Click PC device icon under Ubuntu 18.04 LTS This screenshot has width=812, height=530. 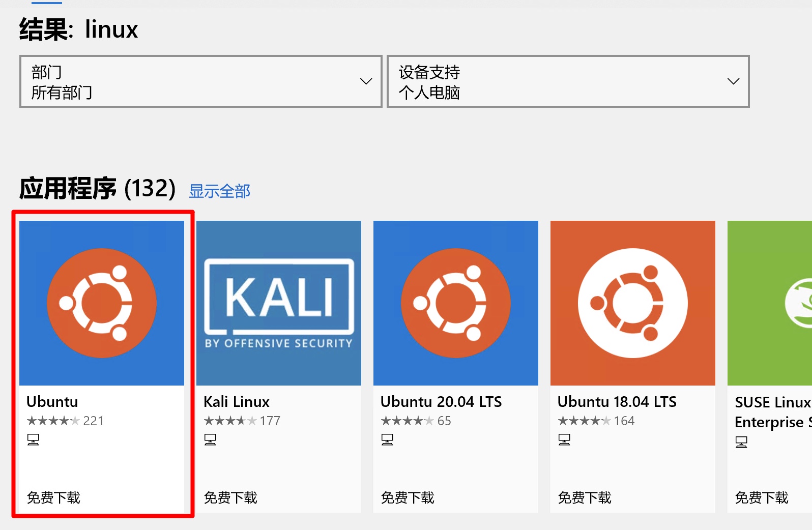pos(564,439)
